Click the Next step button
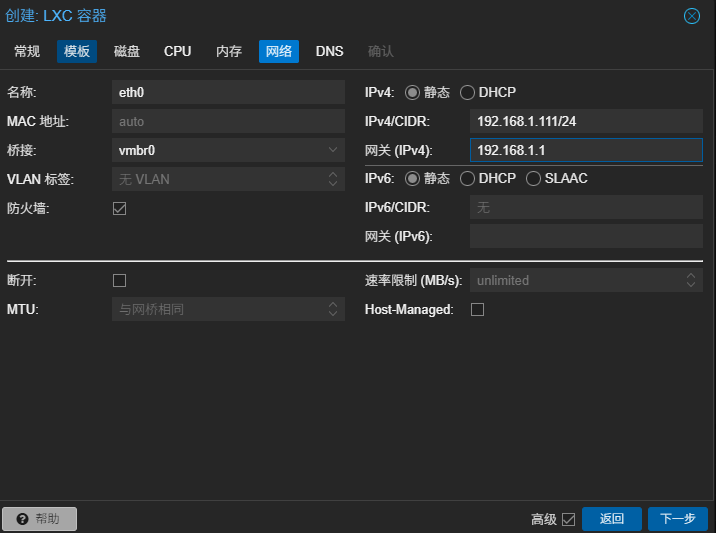The height and width of the screenshot is (533, 716). [x=678, y=519]
